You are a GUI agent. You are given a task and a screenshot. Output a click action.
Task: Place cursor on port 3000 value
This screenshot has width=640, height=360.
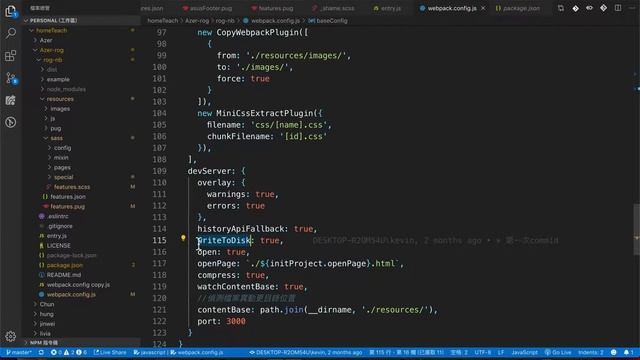coord(236,322)
